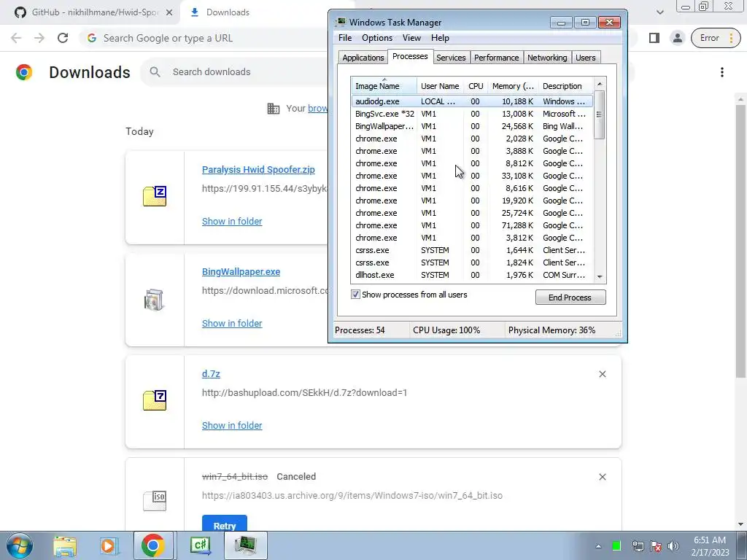This screenshot has width=747, height=560.
Task: Reload the page with the refresh icon
Action: 63,38
